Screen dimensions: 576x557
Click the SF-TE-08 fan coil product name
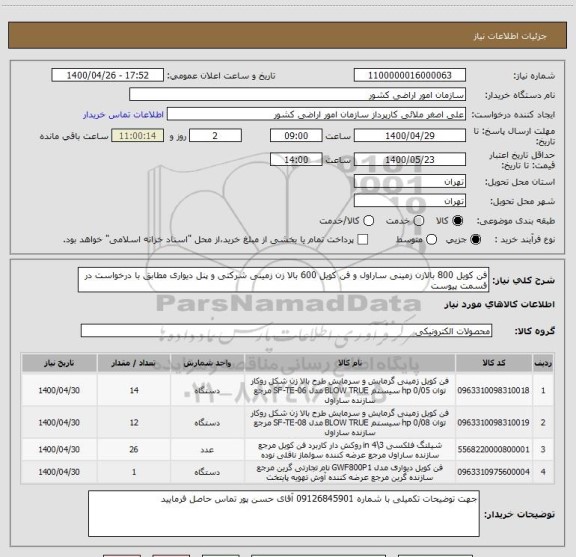(350, 423)
